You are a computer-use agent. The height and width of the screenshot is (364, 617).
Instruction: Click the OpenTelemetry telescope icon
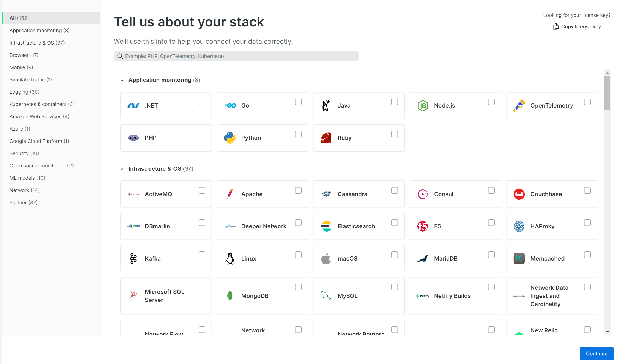coord(519,106)
